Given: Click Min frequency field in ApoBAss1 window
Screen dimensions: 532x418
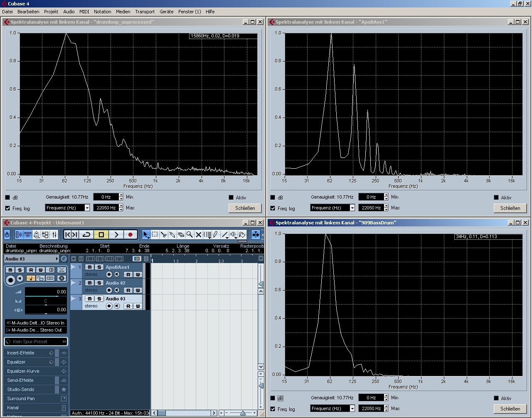Looking at the screenshot, I should click(371, 197).
